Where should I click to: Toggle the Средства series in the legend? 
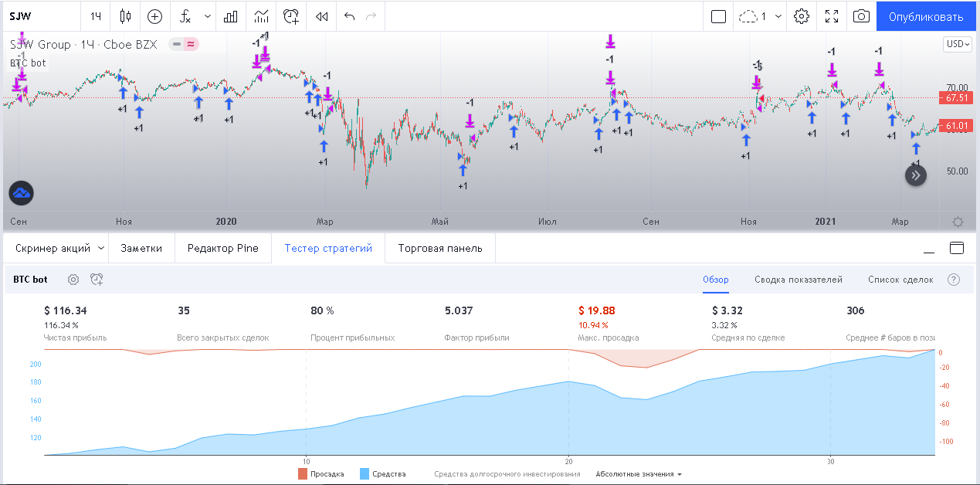point(382,474)
